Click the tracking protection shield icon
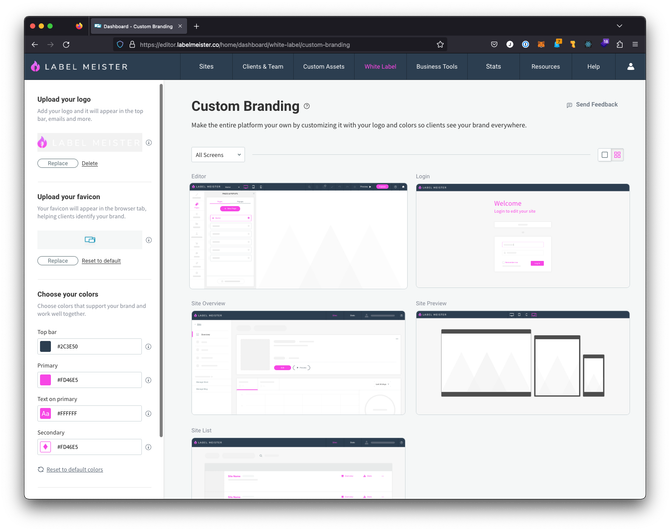Screen dimensions: 670x531 click(120, 44)
